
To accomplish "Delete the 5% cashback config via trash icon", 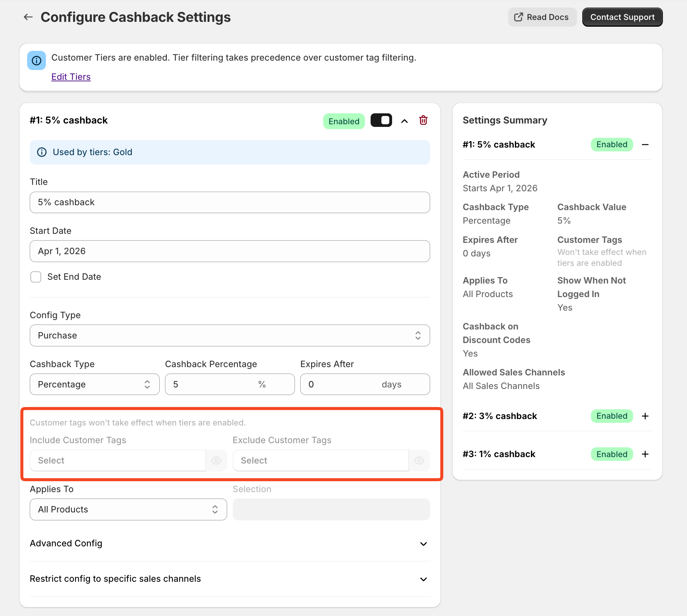I will pos(423,120).
